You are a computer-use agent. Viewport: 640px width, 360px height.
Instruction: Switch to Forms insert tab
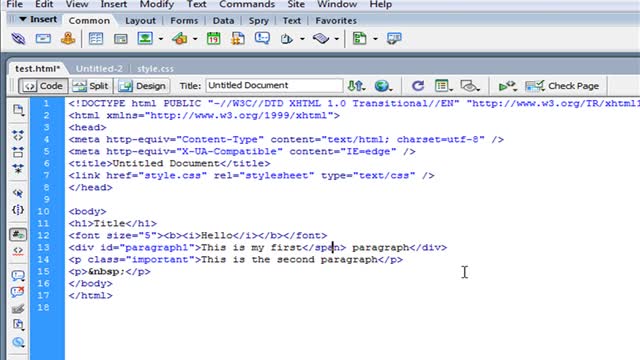[x=184, y=20]
